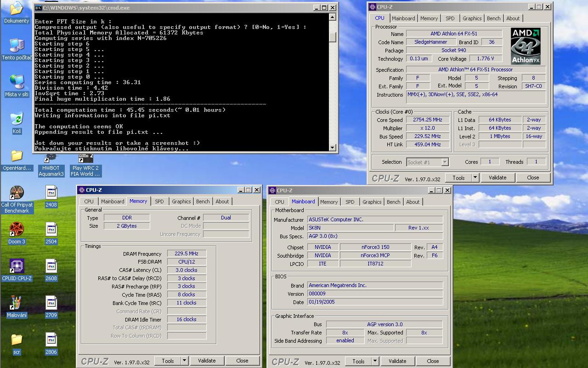Select the 2608 file icon on desktop
This screenshot has height=368, width=588.
51,266
